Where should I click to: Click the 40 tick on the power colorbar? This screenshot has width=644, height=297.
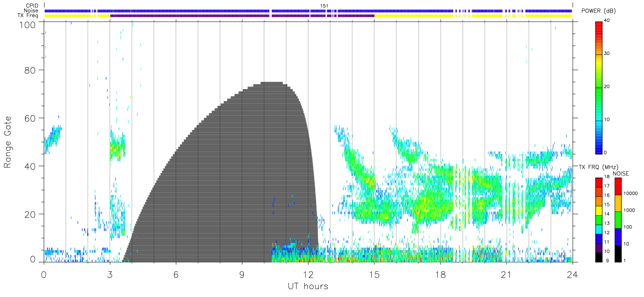point(608,21)
